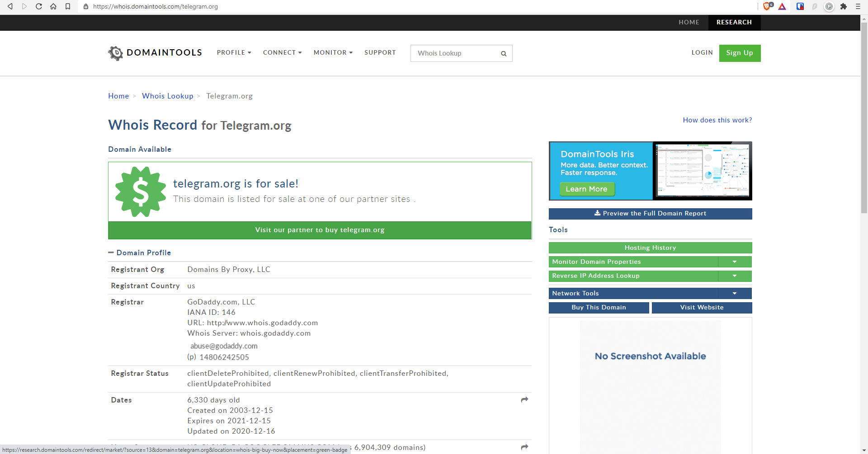Switch to the HOME tab

pos(689,22)
